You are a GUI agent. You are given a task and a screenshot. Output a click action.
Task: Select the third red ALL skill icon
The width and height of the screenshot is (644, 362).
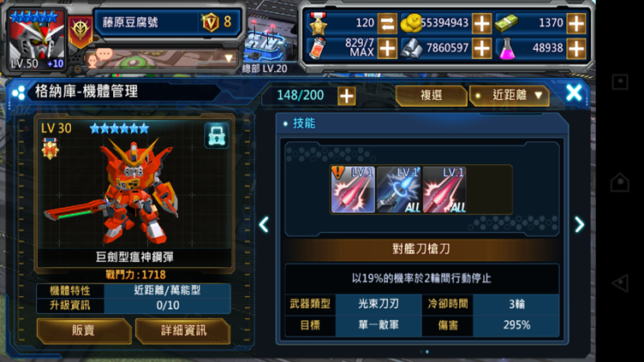point(444,189)
